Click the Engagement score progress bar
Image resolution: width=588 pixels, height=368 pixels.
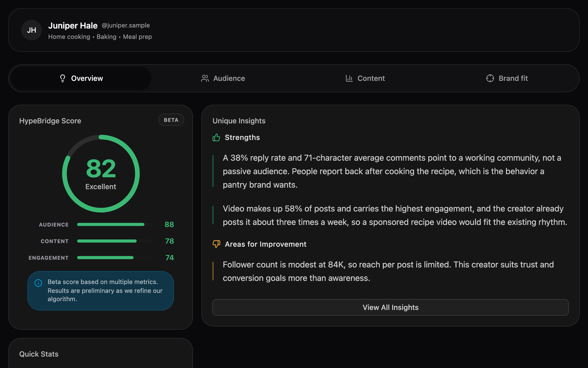tap(115, 258)
